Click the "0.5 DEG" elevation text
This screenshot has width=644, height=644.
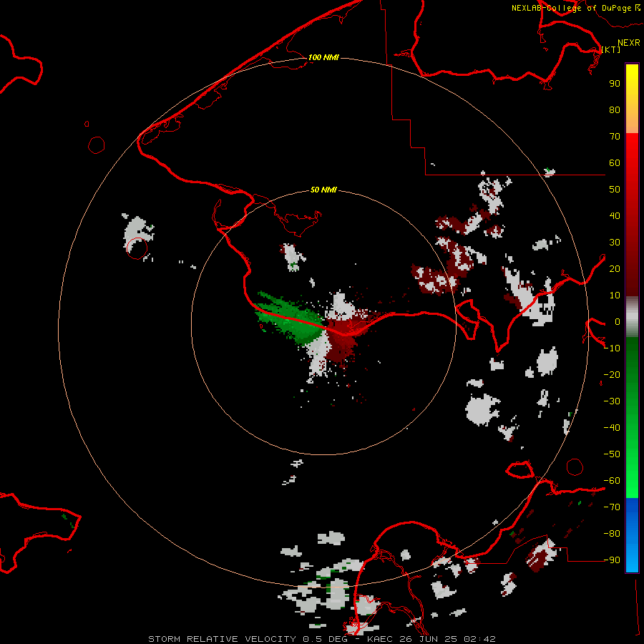click(325, 639)
